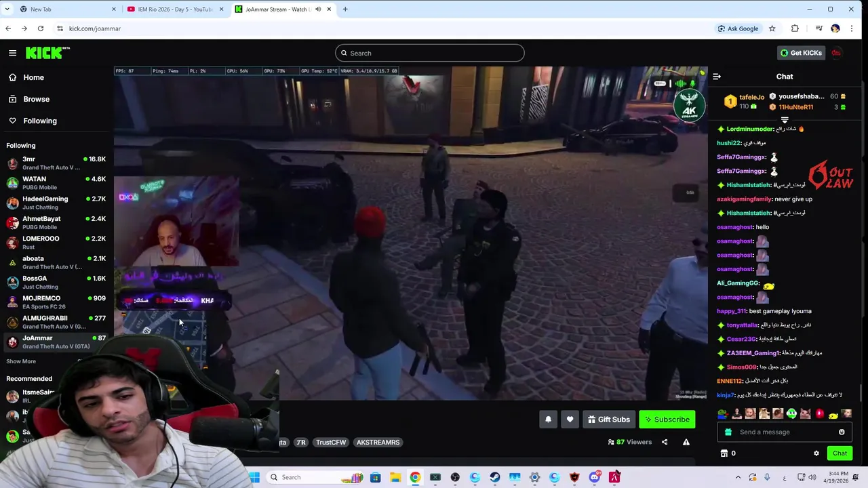Open Steam from Windows taskbar
The height and width of the screenshot is (488, 868).
point(495,477)
